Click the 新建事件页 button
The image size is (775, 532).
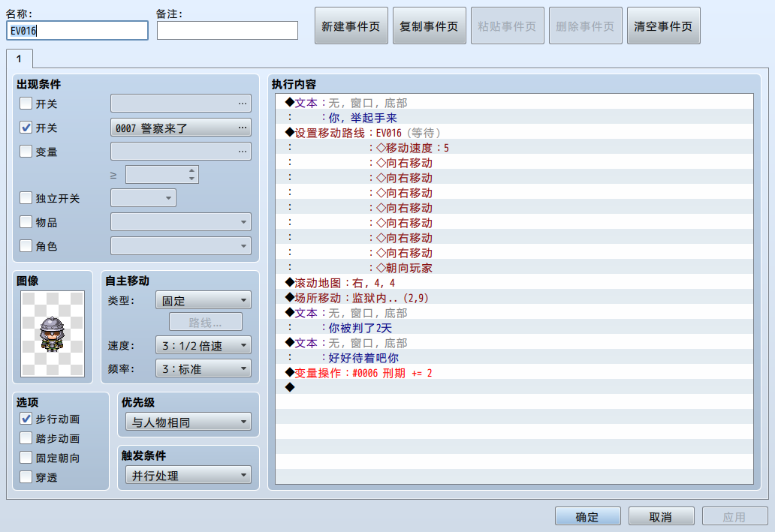point(351,26)
